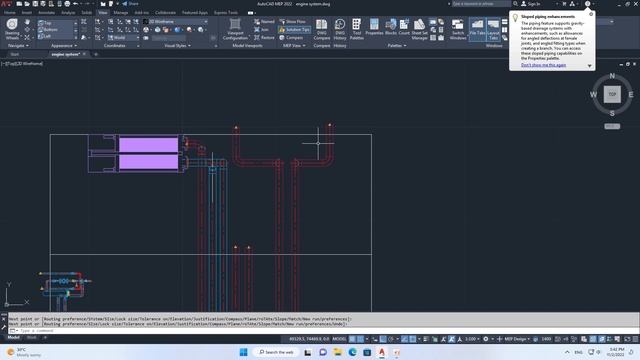Toggle ortho mode in status bar
The height and width of the screenshot is (360, 640).
(x=383, y=339)
